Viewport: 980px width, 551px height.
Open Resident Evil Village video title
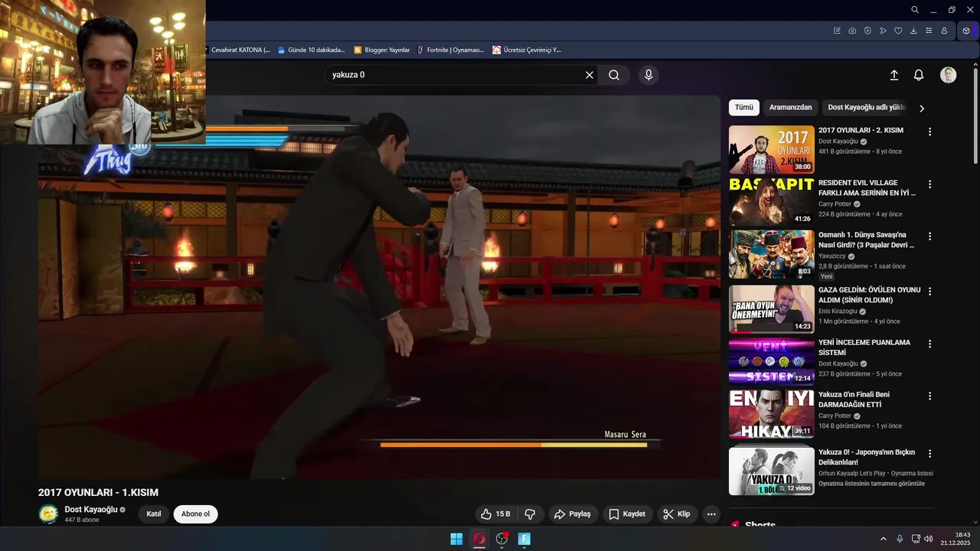[x=867, y=188]
